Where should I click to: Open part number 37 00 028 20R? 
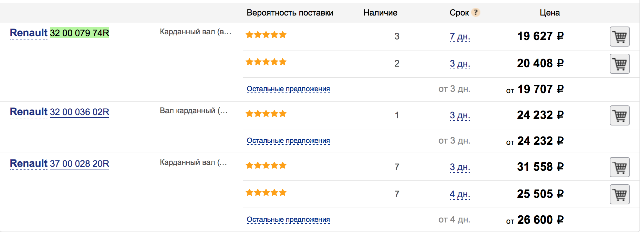pyautogui.click(x=79, y=164)
